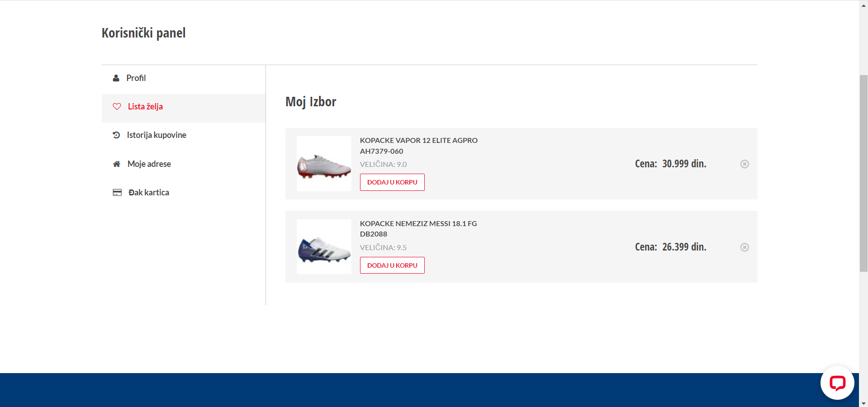Click the Moje adrese home icon
This screenshot has height=407, width=868.
(117, 164)
